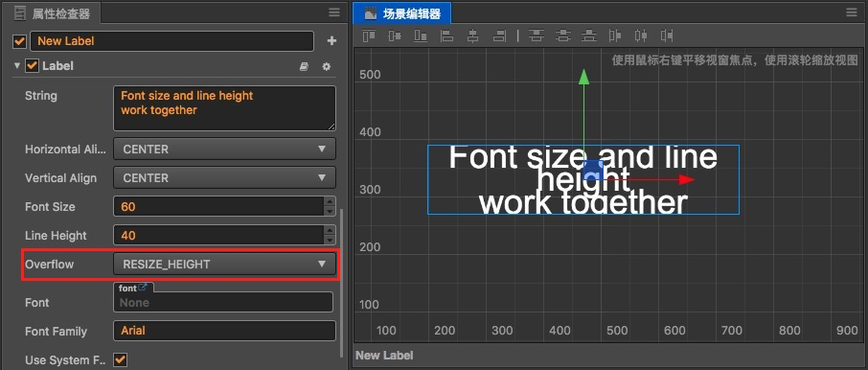868x370 pixels.
Task: Increase Font Size with up stepper arrow
Action: 330,201
